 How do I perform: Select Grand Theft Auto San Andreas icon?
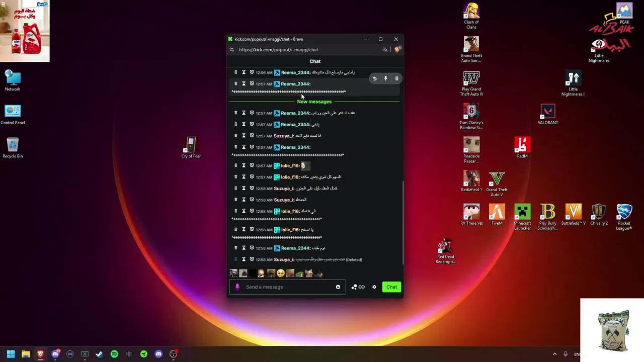point(471,49)
